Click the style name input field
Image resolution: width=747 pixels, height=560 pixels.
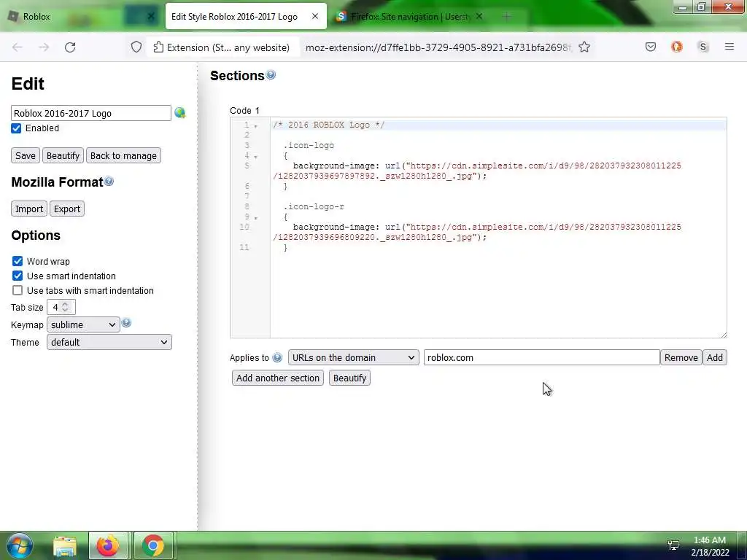[91, 113]
